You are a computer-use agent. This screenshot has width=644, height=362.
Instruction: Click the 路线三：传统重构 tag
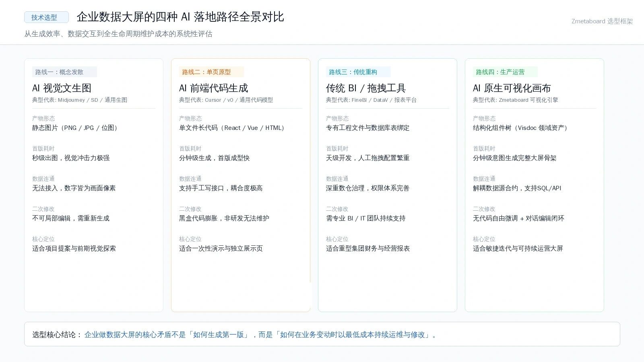click(x=358, y=72)
